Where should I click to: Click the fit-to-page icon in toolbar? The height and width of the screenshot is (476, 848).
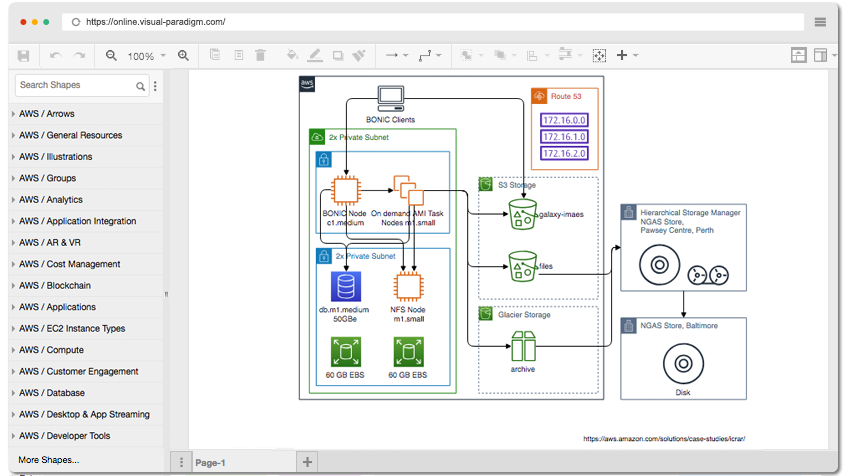pyautogui.click(x=599, y=56)
